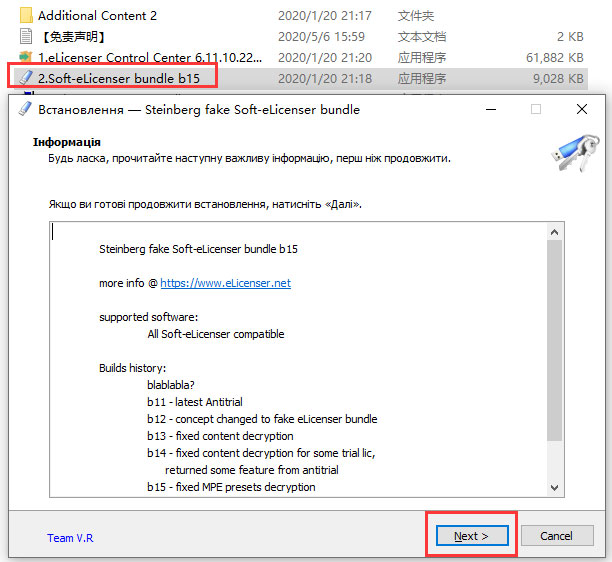Click the 'b12 - concept changed' history line
612x562 pixels.
[x=262, y=419]
